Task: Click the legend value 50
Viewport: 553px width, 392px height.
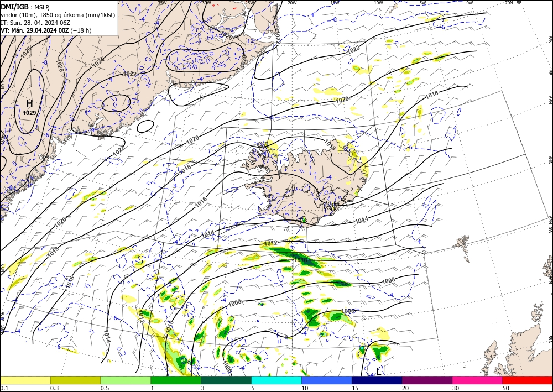Action: (x=505, y=388)
